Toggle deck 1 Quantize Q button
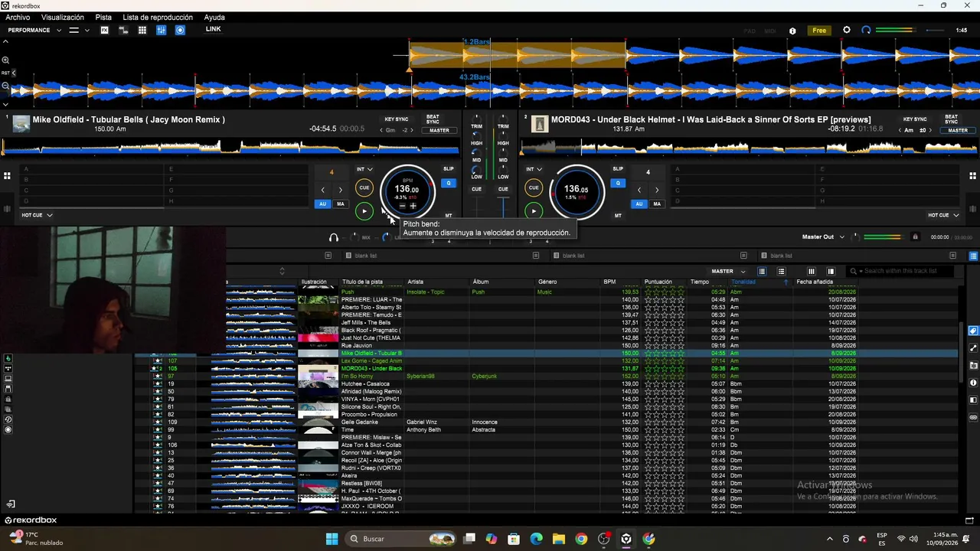The height and width of the screenshot is (551, 980). (x=449, y=183)
